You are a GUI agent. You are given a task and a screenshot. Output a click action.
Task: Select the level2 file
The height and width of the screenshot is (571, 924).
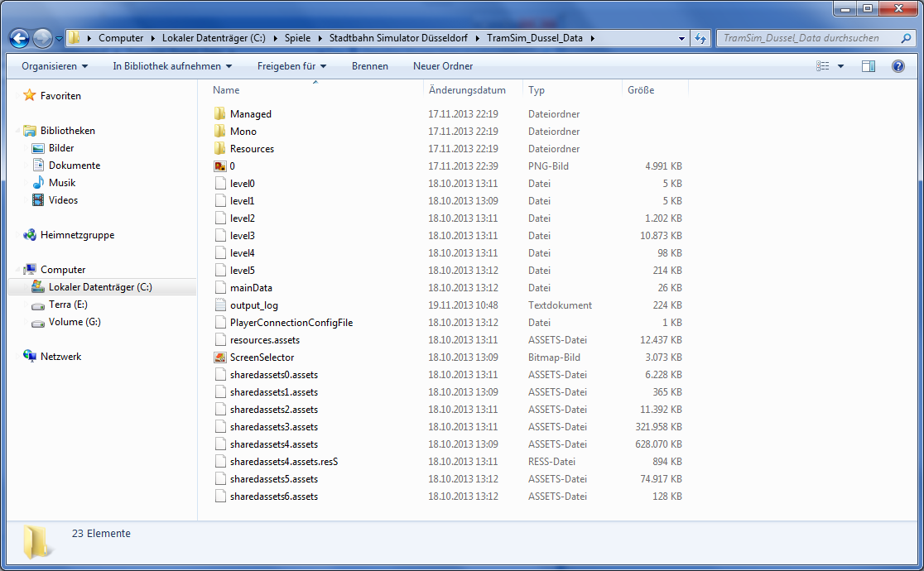tap(243, 218)
